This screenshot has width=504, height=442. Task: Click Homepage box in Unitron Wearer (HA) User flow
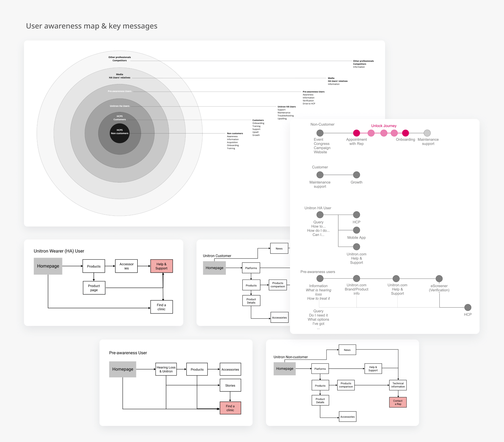(x=48, y=266)
